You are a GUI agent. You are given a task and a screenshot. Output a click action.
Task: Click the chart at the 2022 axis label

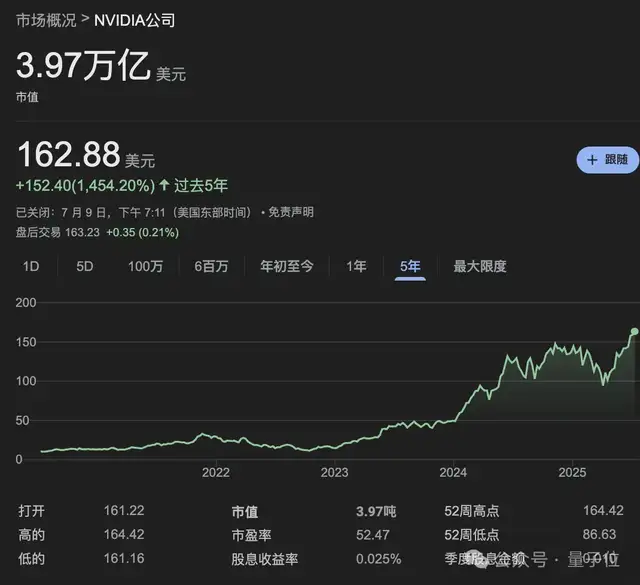pyautogui.click(x=215, y=472)
